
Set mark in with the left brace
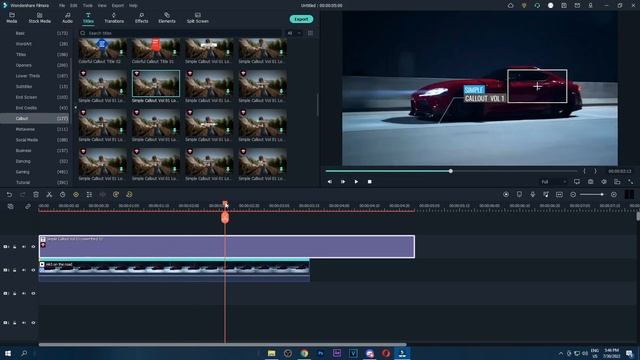point(584,171)
